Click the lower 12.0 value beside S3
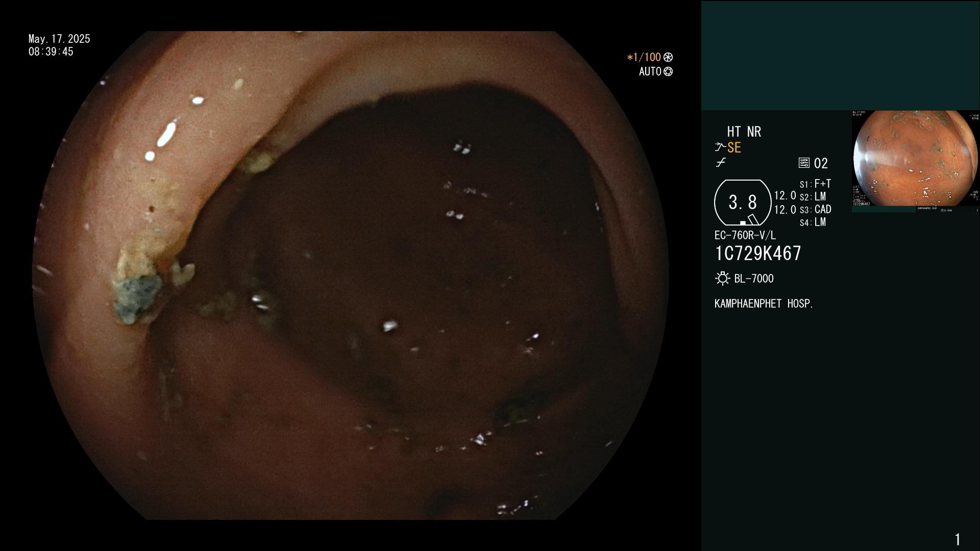This screenshot has height=551, width=980. tap(785, 210)
